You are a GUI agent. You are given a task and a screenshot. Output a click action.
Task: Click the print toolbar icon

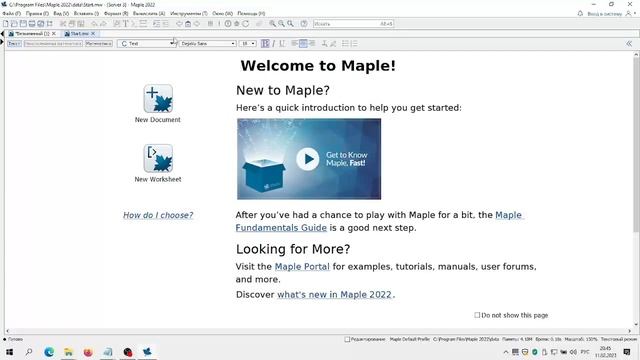click(32, 24)
